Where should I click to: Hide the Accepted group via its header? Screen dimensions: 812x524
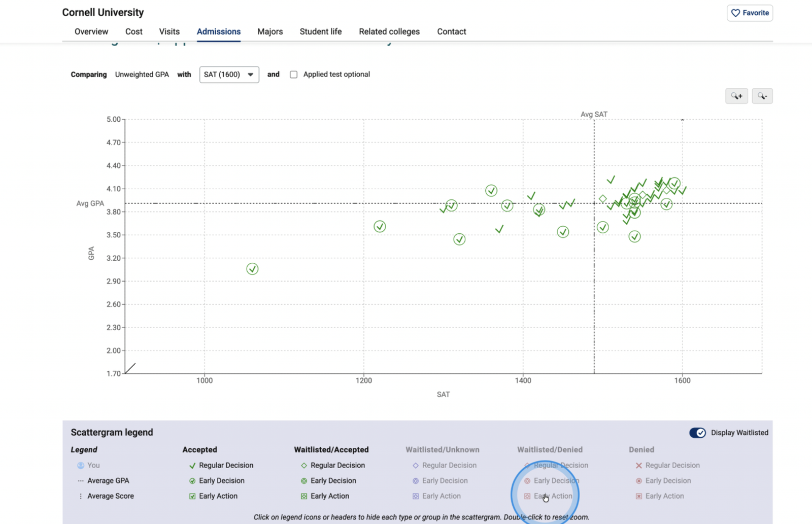pyautogui.click(x=199, y=449)
